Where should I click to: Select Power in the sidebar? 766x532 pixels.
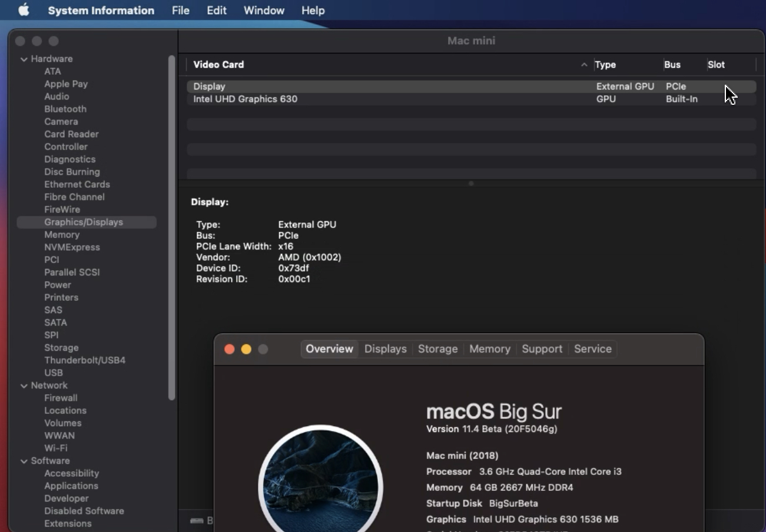[x=58, y=285]
